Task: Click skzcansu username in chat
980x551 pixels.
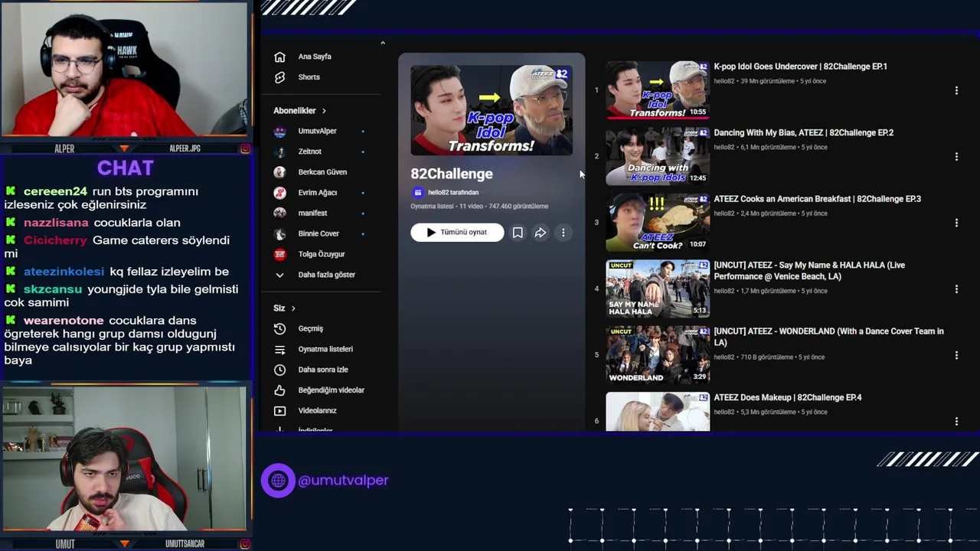Action: 52,289
